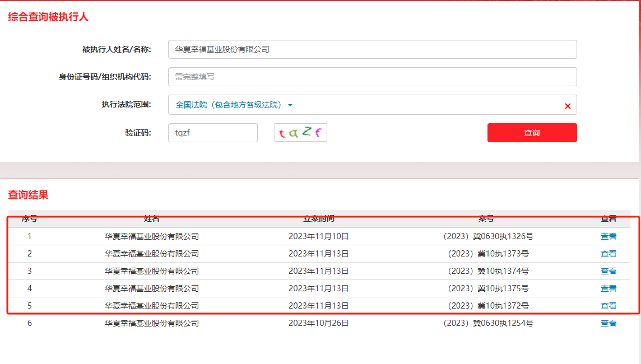
Task: Click company name in row 6
Action: pyautogui.click(x=152, y=323)
